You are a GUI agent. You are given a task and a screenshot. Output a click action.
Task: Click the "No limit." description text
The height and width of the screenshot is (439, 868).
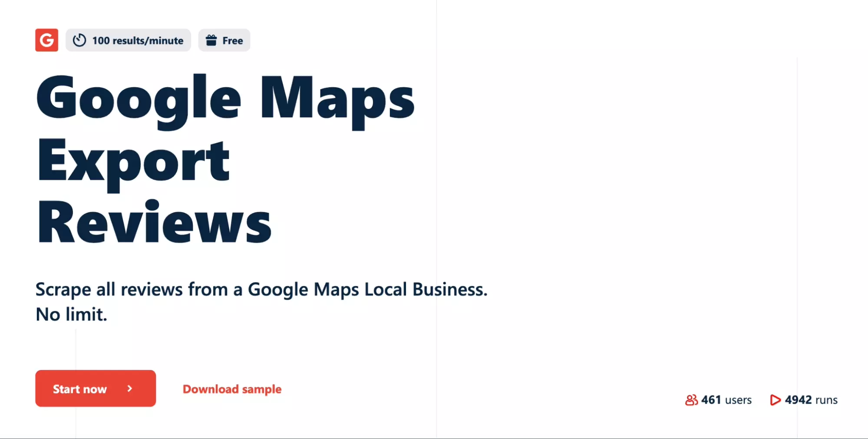pyautogui.click(x=71, y=314)
